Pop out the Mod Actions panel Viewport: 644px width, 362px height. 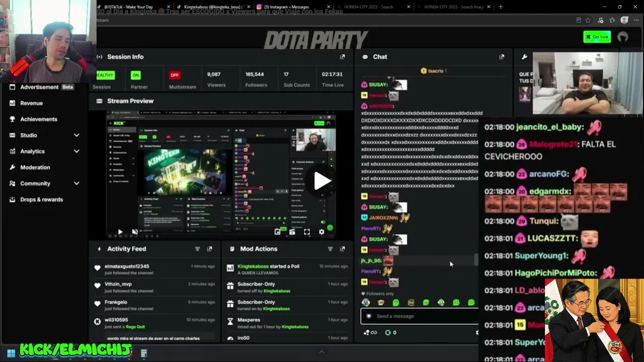click(x=342, y=249)
